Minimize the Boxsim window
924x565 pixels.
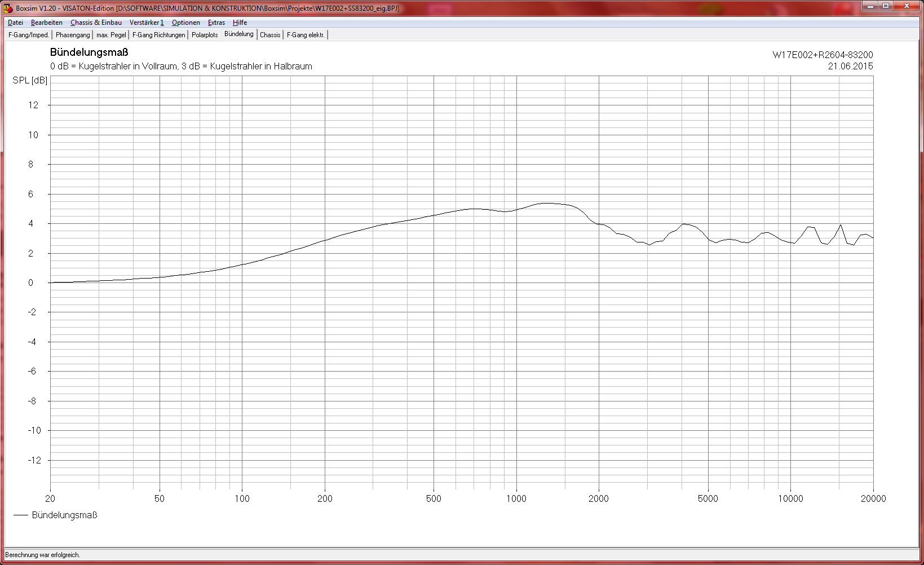870,6
